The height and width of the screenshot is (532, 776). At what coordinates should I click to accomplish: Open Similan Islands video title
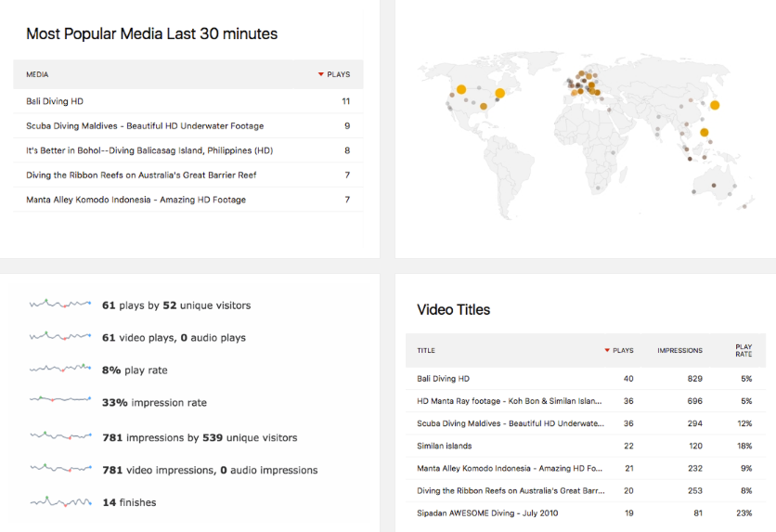[x=445, y=446]
